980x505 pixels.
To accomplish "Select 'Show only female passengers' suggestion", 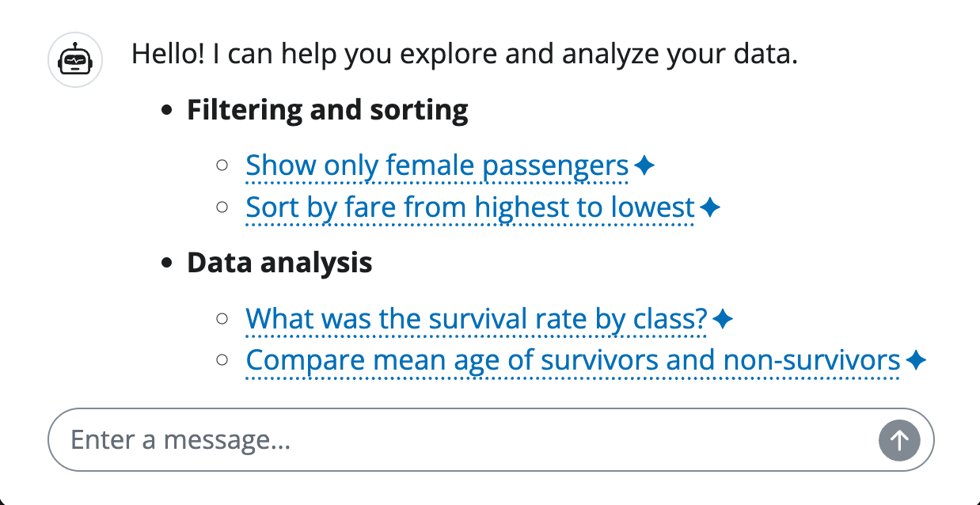I will (x=437, y=166).
